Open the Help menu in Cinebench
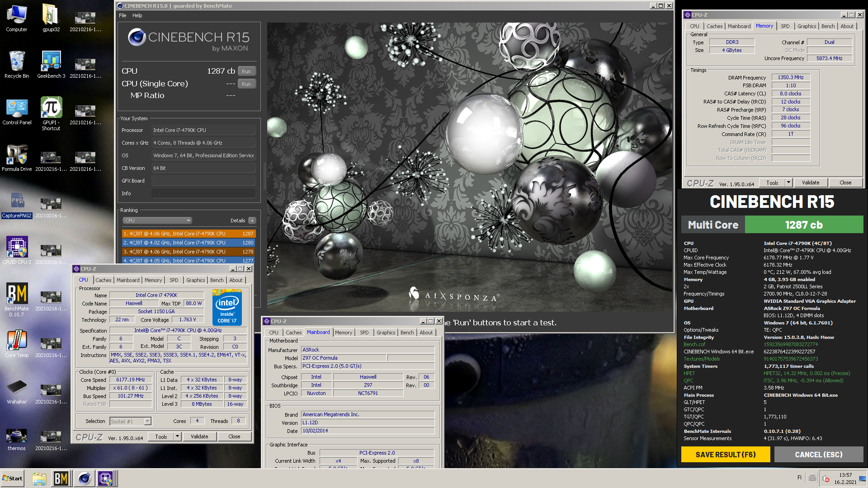This screenshot has height=488, width=868. (137, 15)
